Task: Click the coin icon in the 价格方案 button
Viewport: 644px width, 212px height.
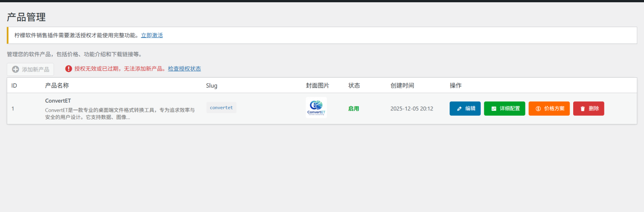Action: [538, 108]
